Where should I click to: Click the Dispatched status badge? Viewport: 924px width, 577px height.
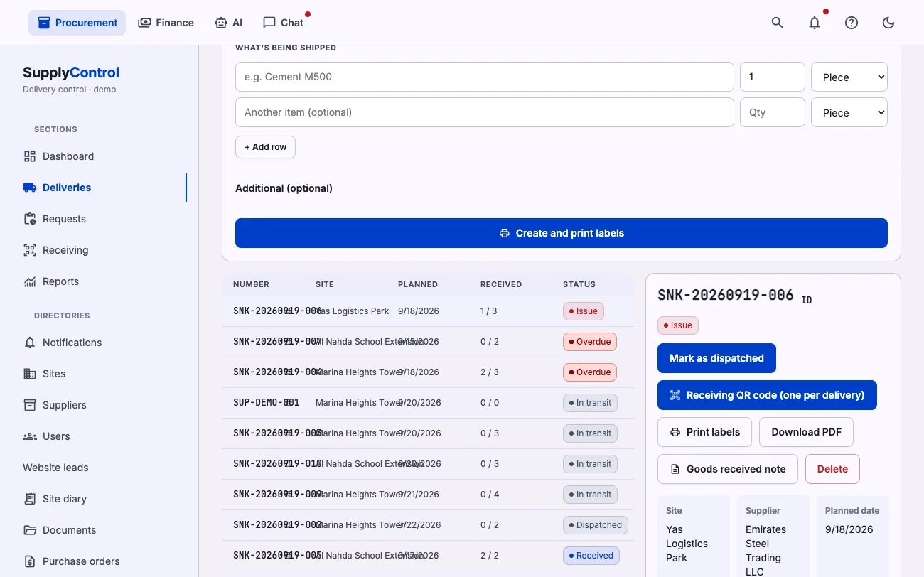click(596, 525)
